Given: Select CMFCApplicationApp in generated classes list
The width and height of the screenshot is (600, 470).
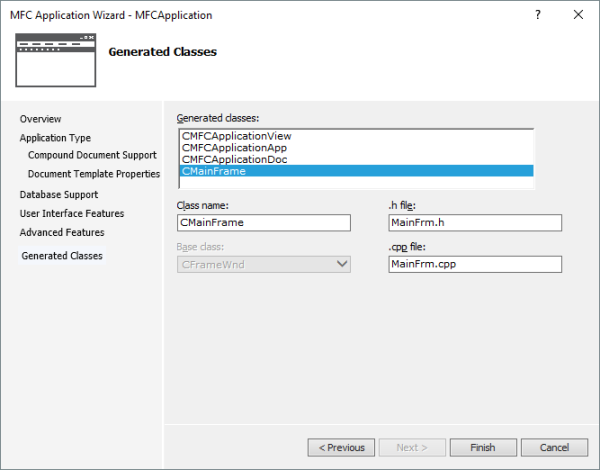Looking at the screenshot, I should 356,148.
